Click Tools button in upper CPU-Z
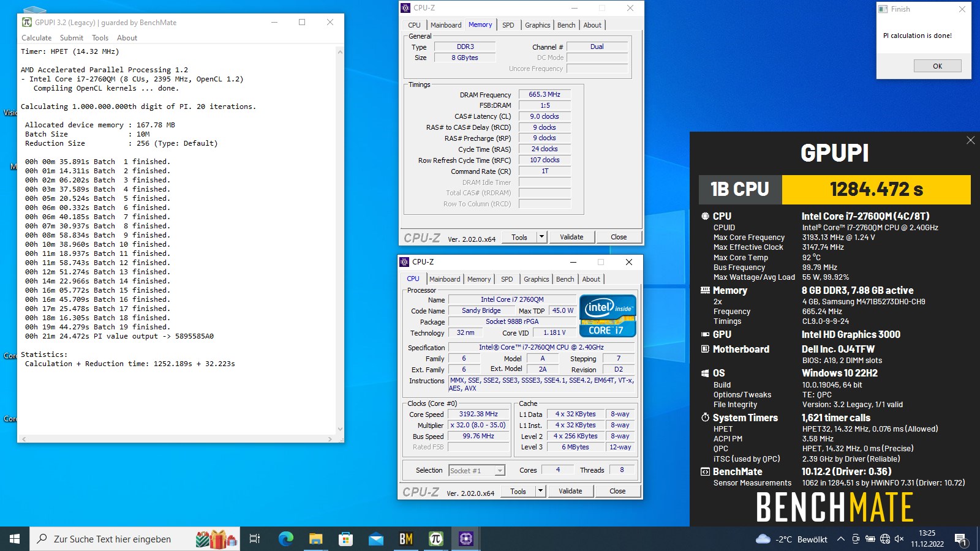This screenshot has width=980, height=551. [519, 237]
